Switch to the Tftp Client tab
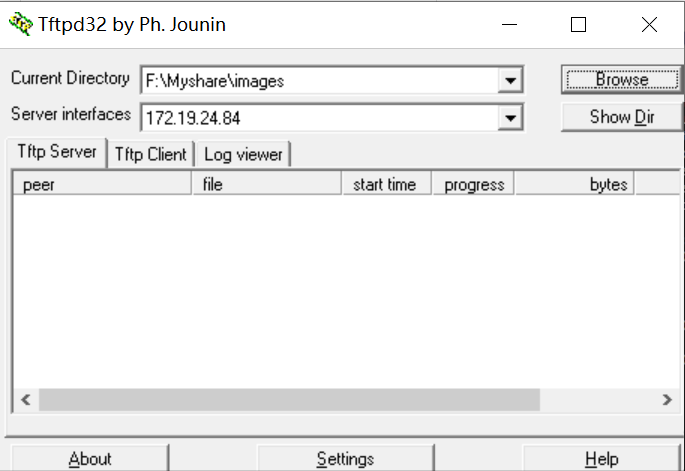Viewport: 685px width, 471px height. [x=151, y=154]
